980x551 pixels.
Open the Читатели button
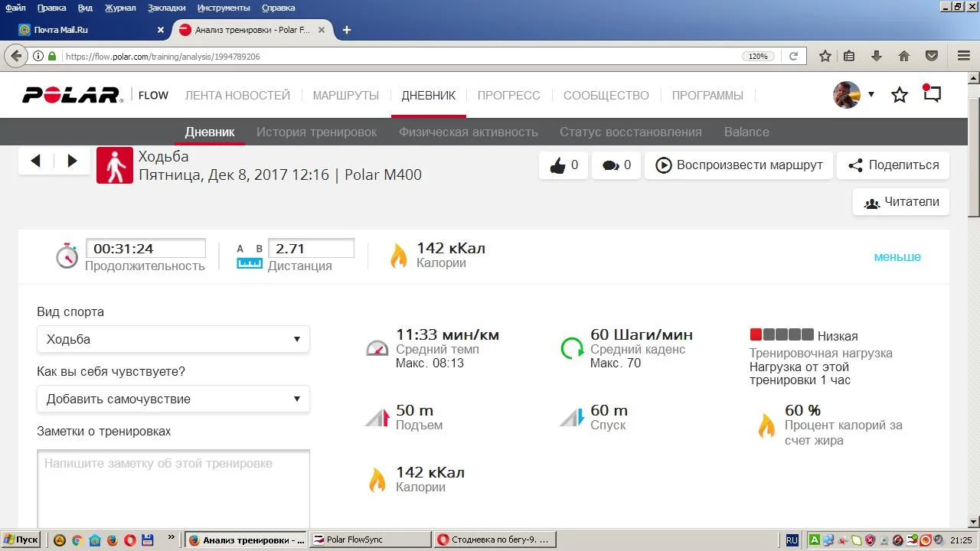[x=901, y=202]
